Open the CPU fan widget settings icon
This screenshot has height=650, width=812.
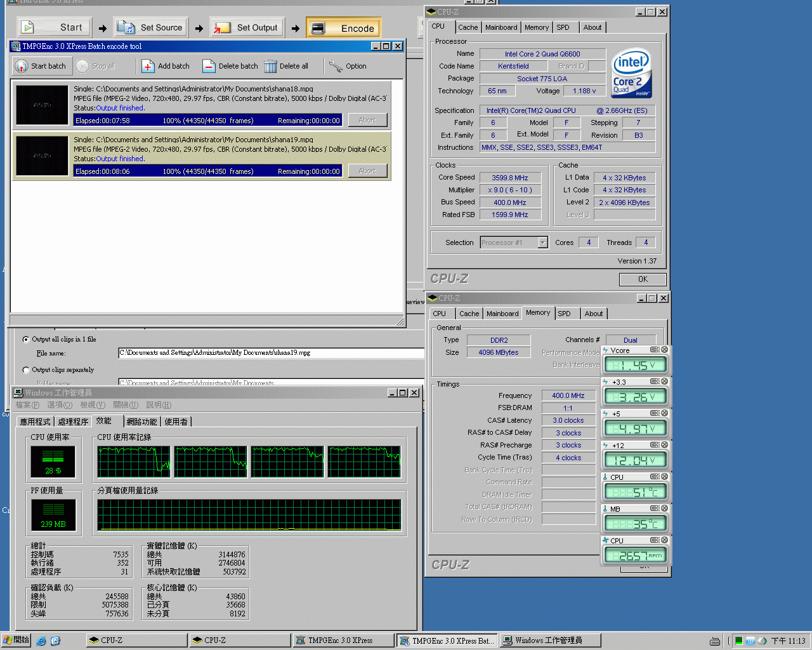pos(655,540)
